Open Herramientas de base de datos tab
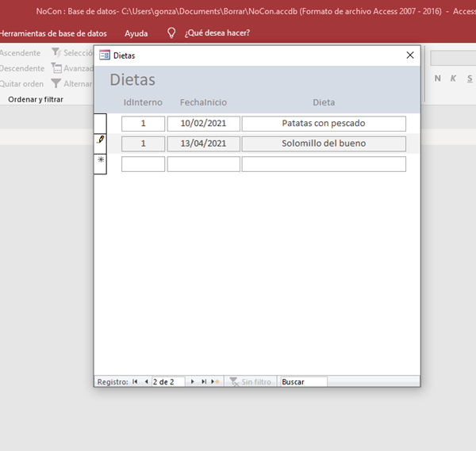The image size is (476, 451). pyautogui.click(x=52, y=33)
